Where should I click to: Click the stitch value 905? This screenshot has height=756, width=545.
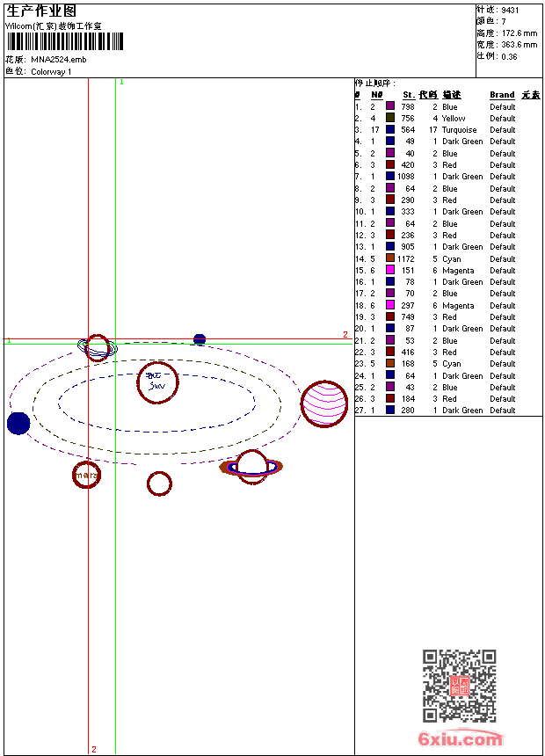[x=408, y=246]
